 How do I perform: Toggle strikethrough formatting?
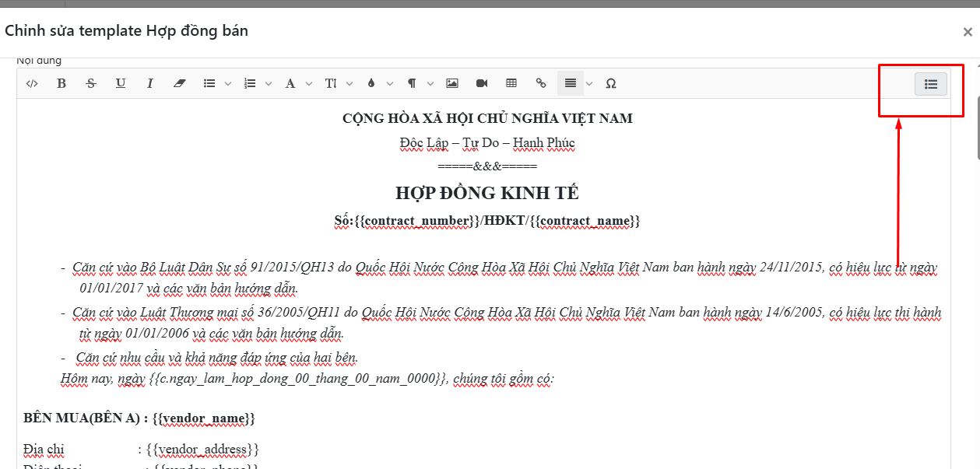click(91, 83)
